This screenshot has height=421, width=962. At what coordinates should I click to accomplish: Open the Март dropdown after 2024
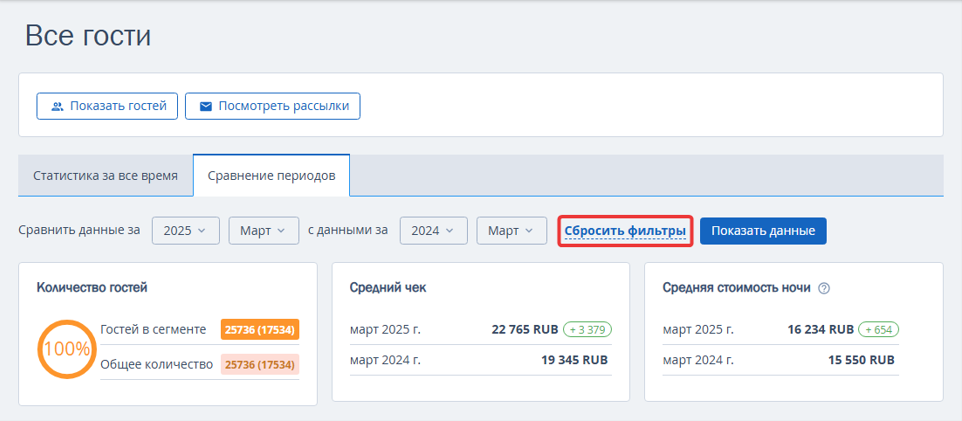tap(512, 231)
